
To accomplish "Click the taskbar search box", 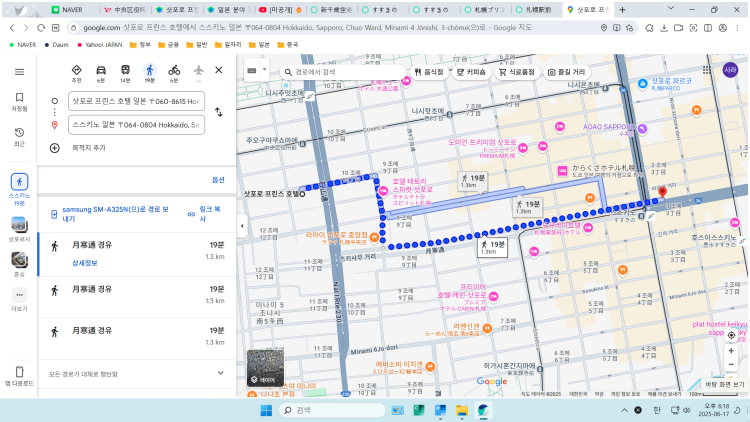I will point(331,410).
